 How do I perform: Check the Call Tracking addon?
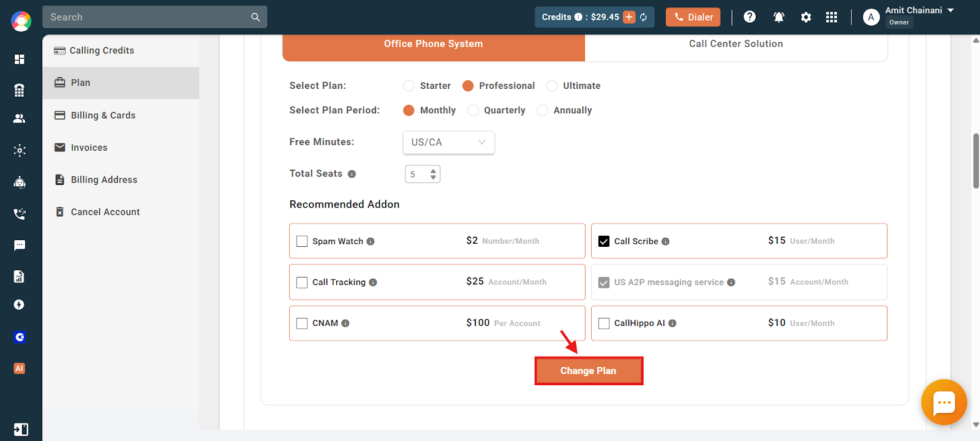pyautogui.click(x=302, y=282)
